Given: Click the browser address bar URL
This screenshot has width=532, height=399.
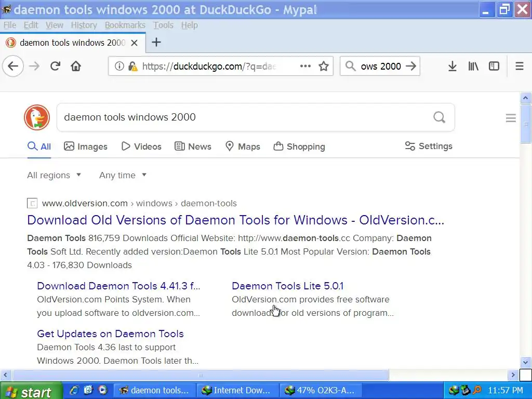Looking at the screenshot, I should pyautogui.click(x=209, y=66).
